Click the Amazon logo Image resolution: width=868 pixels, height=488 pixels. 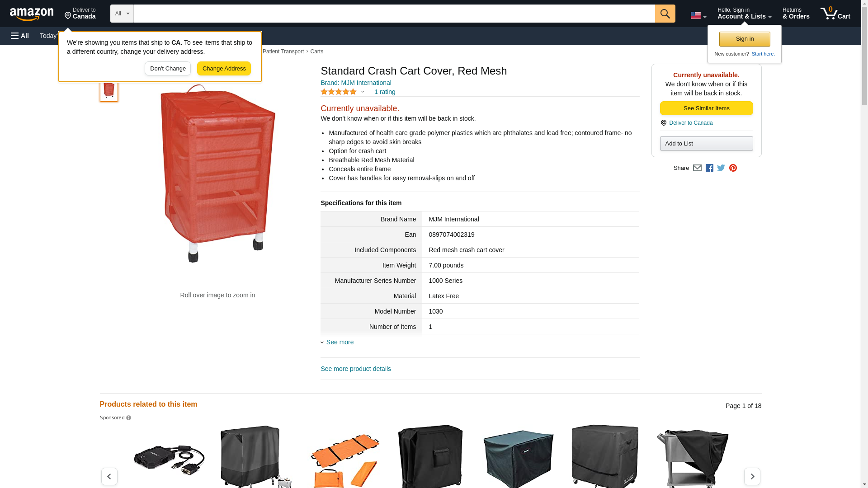(32, 14)
